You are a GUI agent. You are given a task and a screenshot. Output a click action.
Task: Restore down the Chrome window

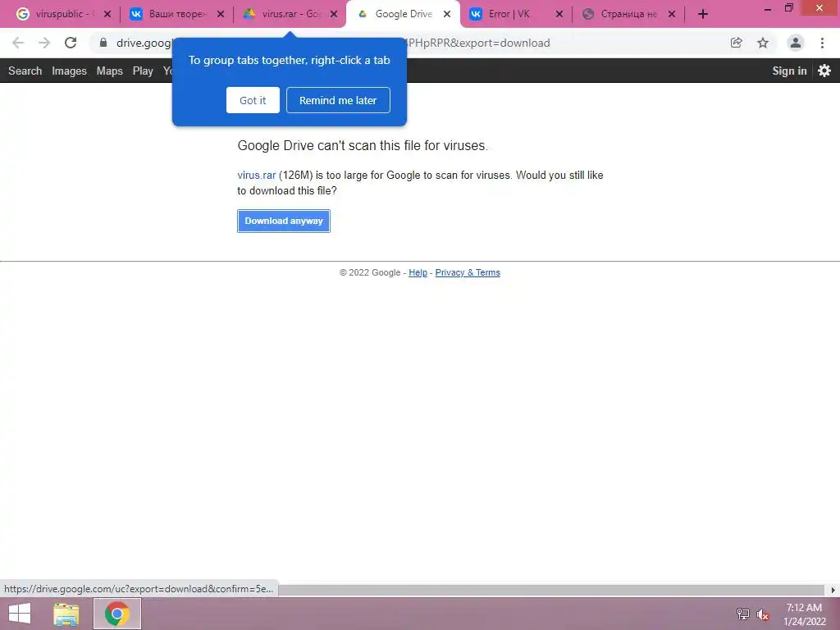tap(788, 8)
